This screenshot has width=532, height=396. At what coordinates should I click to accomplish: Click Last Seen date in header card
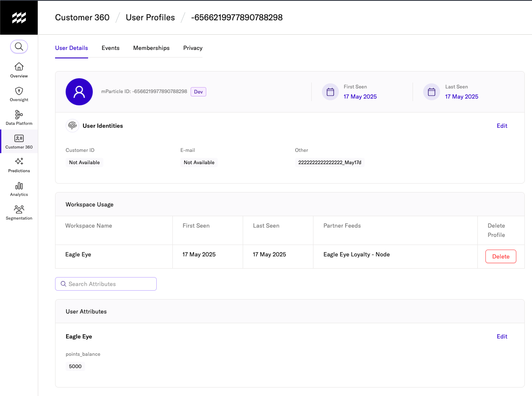pos(462,96)
